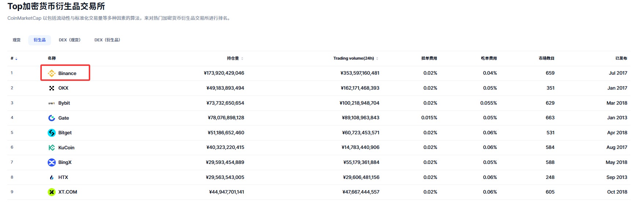The image size is (644, 202).
Task: Click the 已发布 column header
Action: click(x=621, y=58)
